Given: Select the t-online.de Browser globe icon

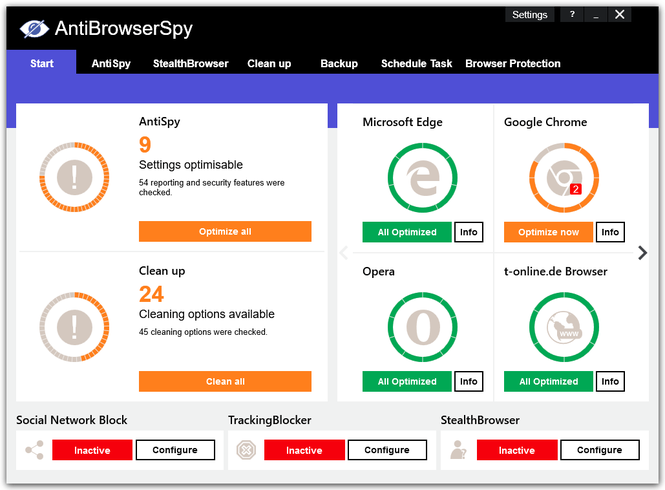Looking at the screenshot, I should [564, 327].
